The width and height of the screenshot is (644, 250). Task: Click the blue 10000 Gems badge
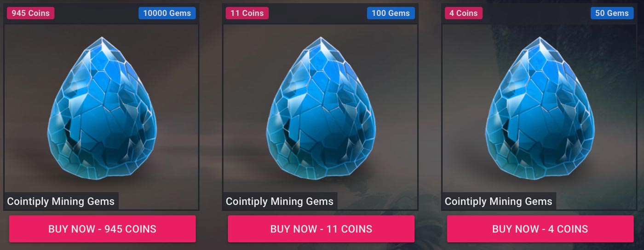pyautogui.click(x=167, y=13)
